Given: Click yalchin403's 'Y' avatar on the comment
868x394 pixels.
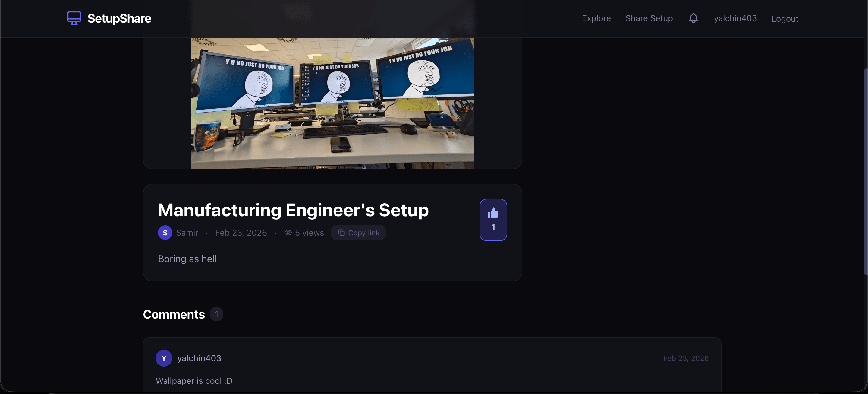Looking at the screenshot, I should tap(164, 358).
